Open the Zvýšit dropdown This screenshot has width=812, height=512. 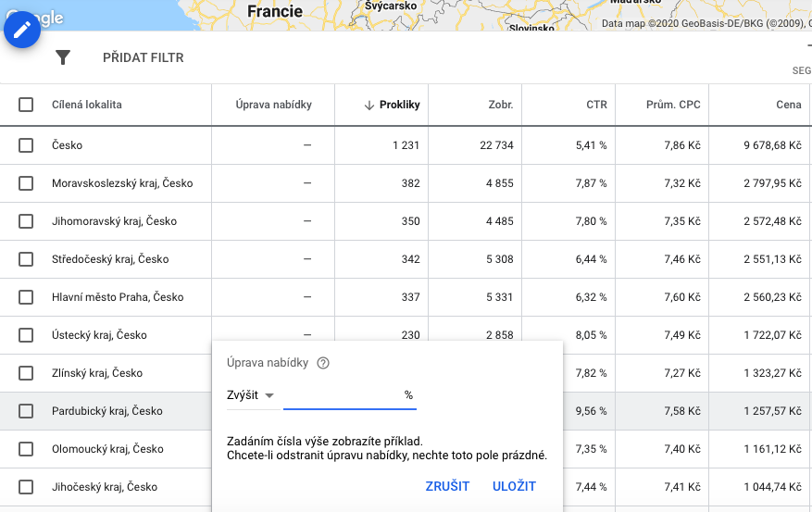tap(251, 395)
